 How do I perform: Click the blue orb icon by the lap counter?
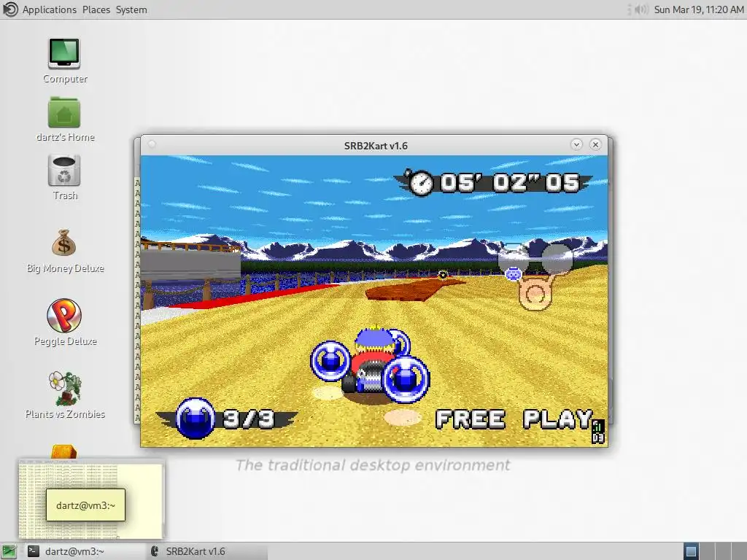click(x=196, y=418)
